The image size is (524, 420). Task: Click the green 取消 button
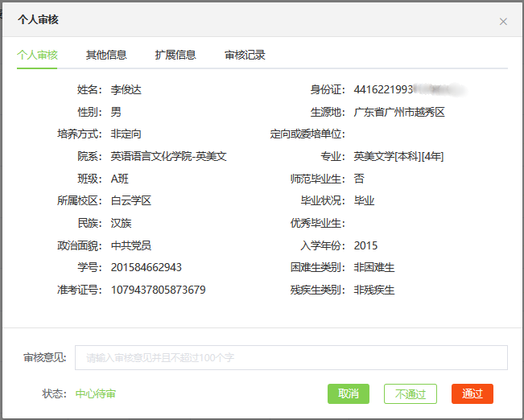coord(349,393)
